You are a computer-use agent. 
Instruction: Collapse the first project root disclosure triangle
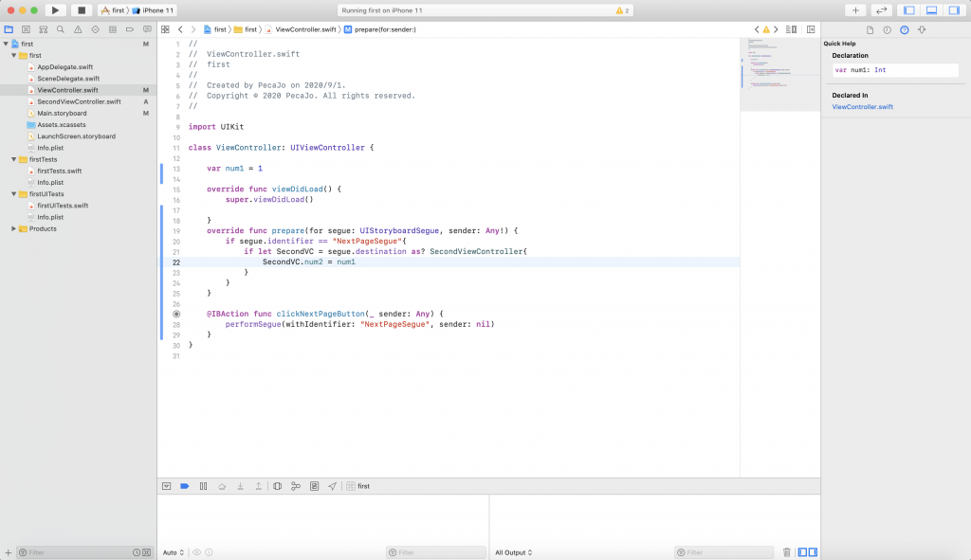click(7, 44)
